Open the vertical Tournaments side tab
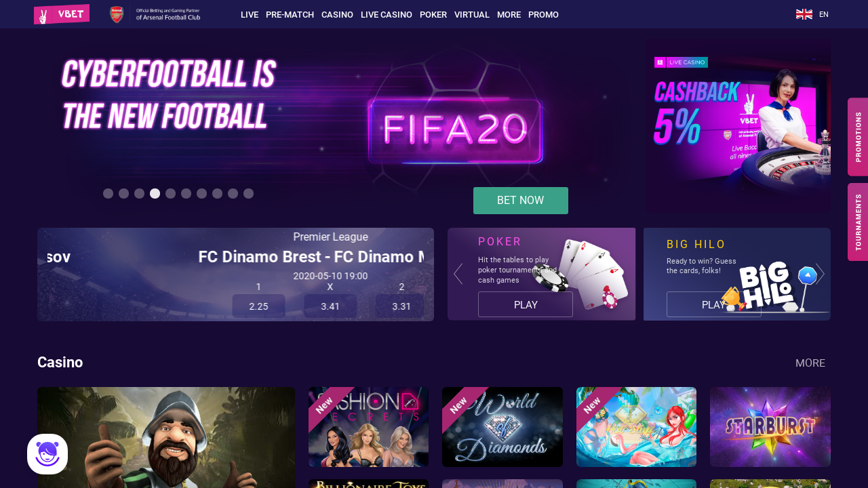Screen dimensions: 868x488 point(858,222)
